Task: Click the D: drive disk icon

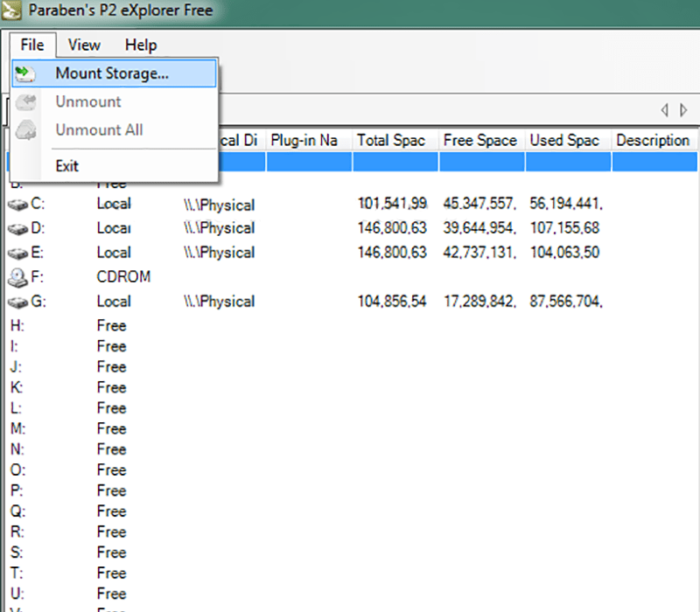Action: click(17, 229)
